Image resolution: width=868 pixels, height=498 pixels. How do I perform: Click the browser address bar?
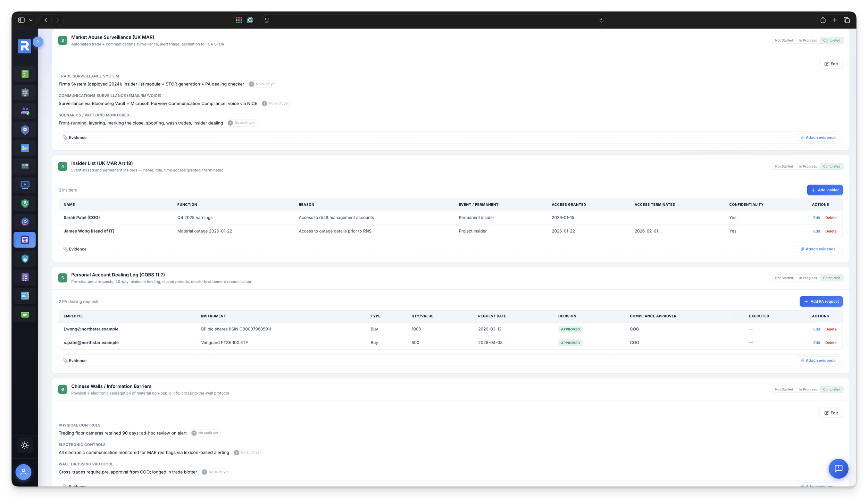tap(433, 20)
